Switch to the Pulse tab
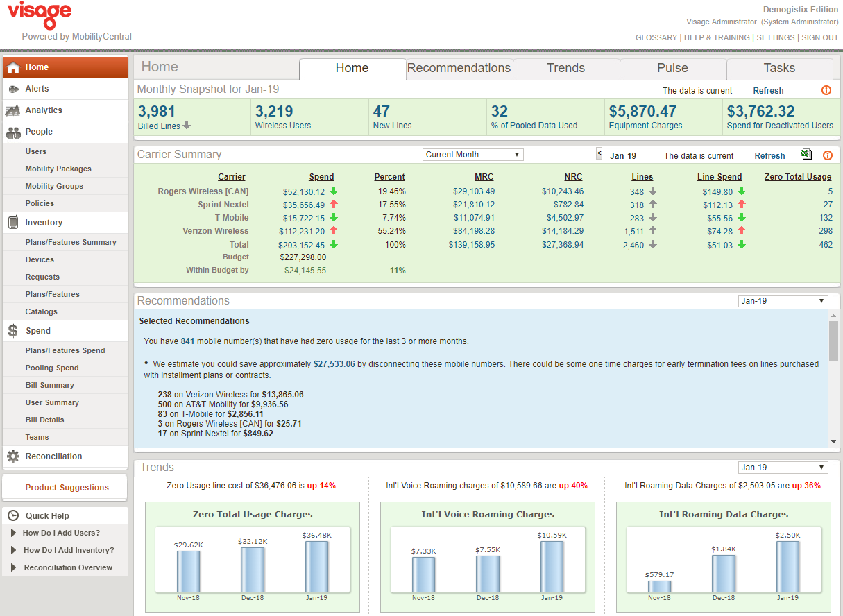Screen dimensions: 843x616 tap(672, 68)
